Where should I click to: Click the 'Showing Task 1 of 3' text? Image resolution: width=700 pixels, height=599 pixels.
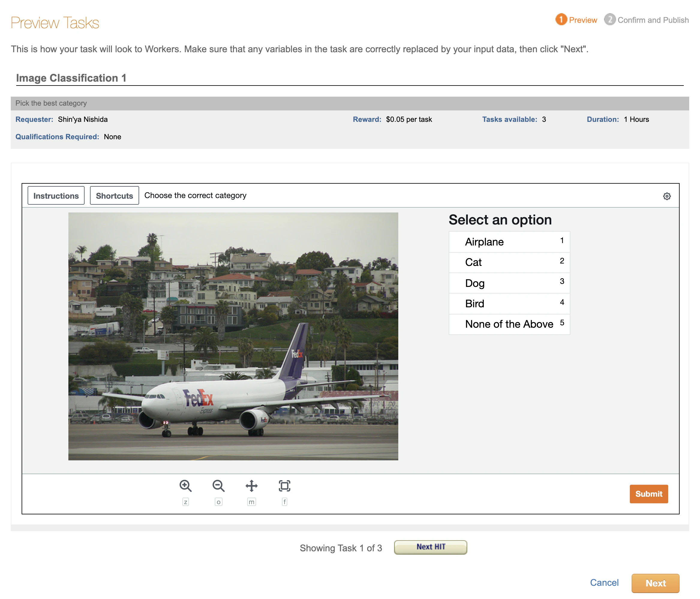pos(340,548)
